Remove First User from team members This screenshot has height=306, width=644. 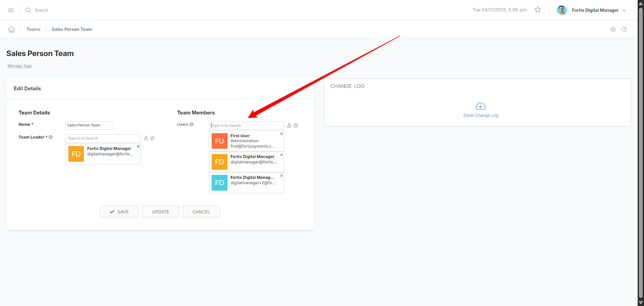[281, 134]
